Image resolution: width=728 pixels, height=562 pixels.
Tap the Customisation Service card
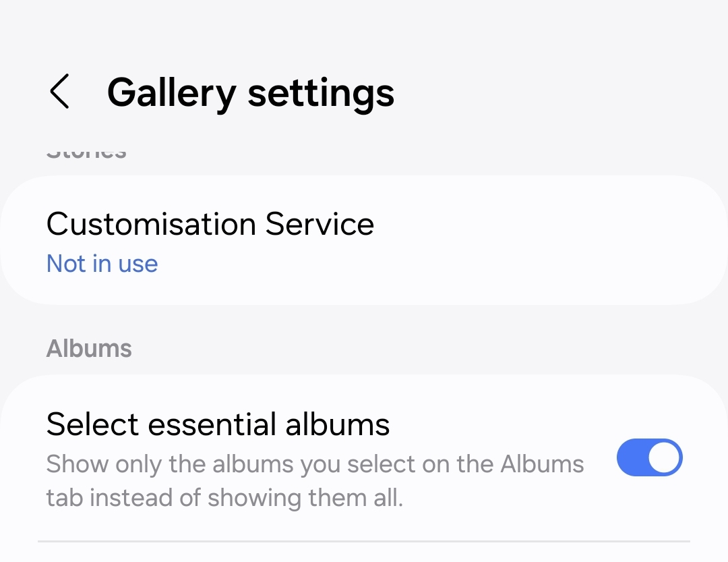[364, 240]
